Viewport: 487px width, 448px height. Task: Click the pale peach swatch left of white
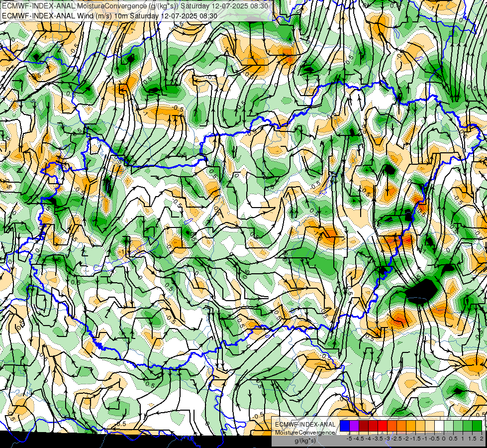(430, 426)
